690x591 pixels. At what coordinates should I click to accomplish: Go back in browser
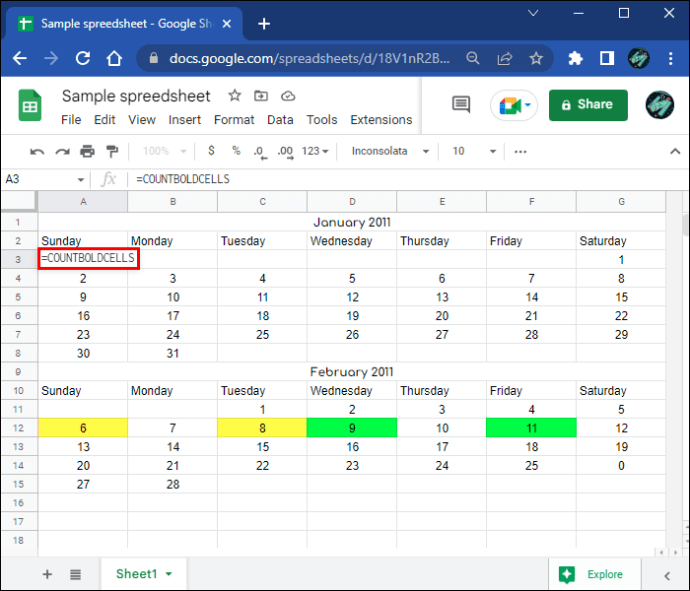[x=20, y=58]
